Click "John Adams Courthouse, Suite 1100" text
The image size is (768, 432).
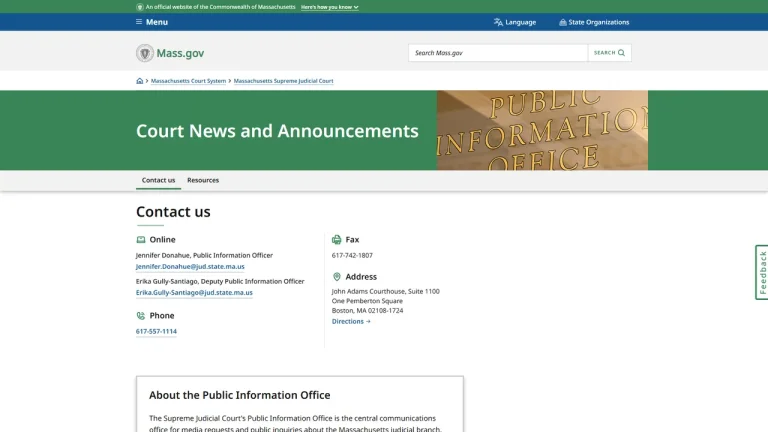click(385, 291)
